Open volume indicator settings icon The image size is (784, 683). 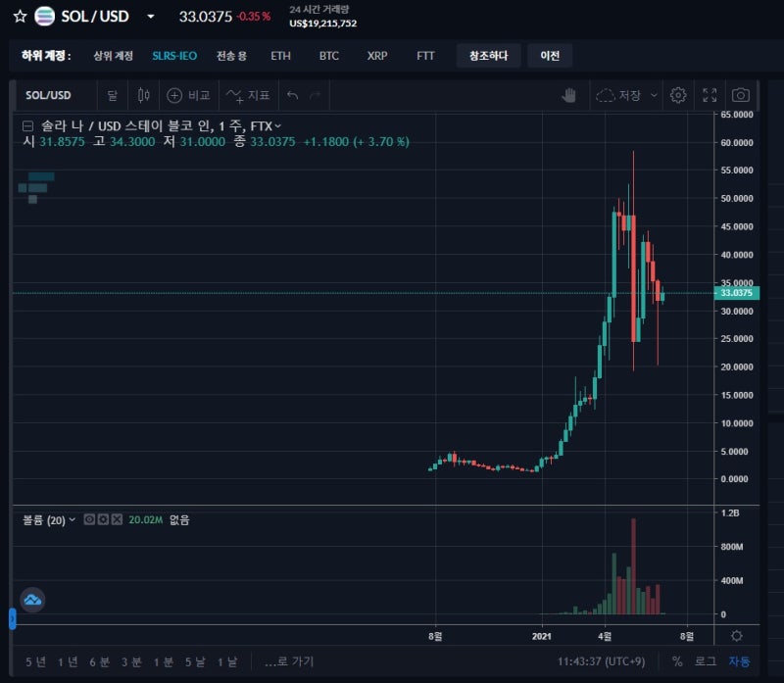coord(103,519)
